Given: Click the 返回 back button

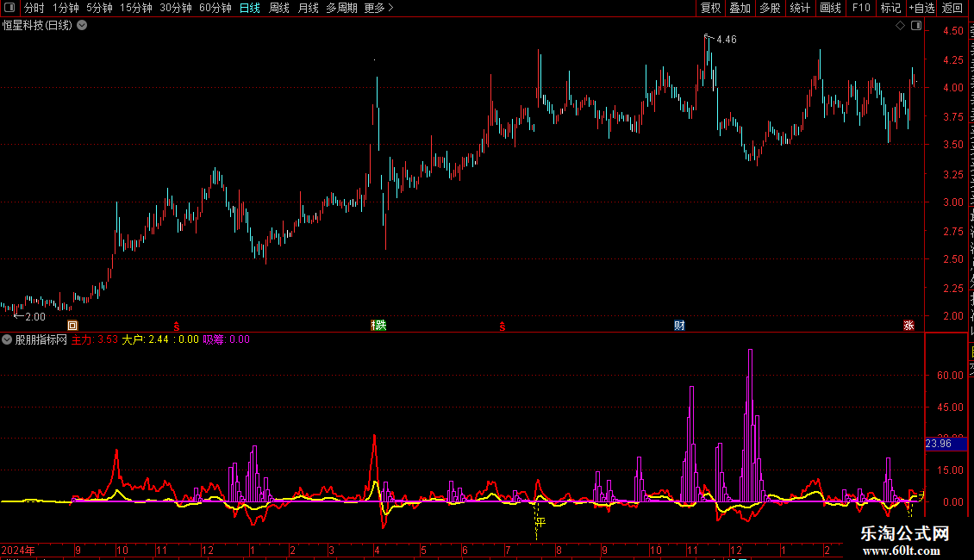Looking at the screenshot, I should (x=952, y=8).
